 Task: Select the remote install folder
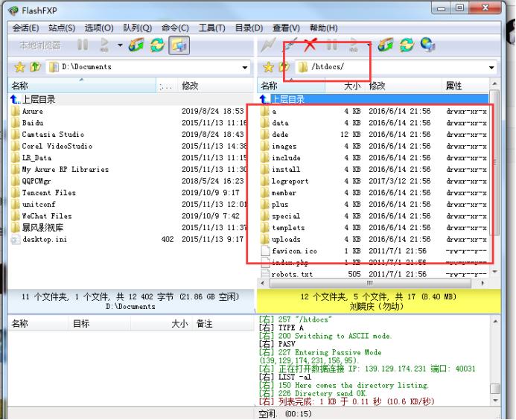(286, 170)
